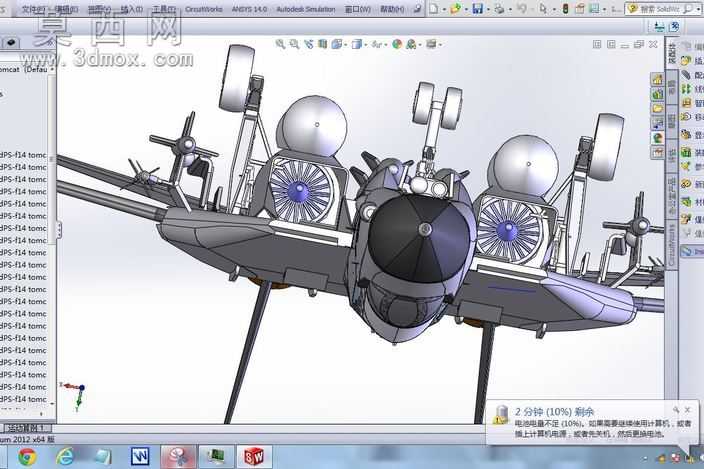Click the Assembly Features icon in right panel
Viewport: 704px width, 469px height.
coord(686,152)
